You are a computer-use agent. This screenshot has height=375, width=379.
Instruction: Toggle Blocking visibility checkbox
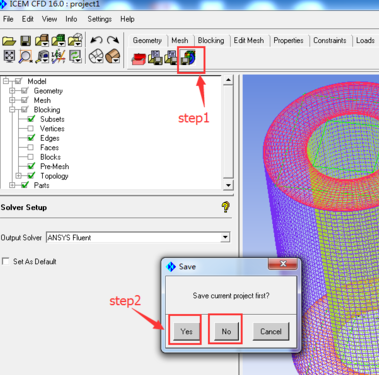coord(25,109)
